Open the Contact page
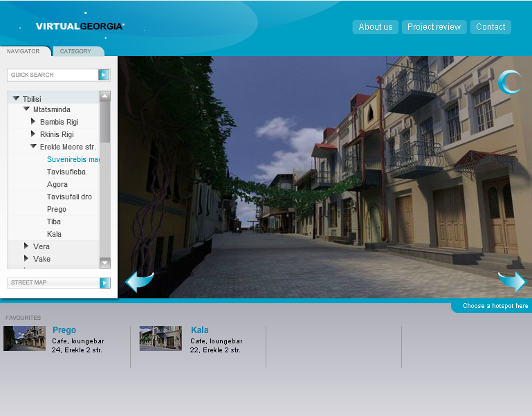Screen dimensions: 532x416 (490, 27)
